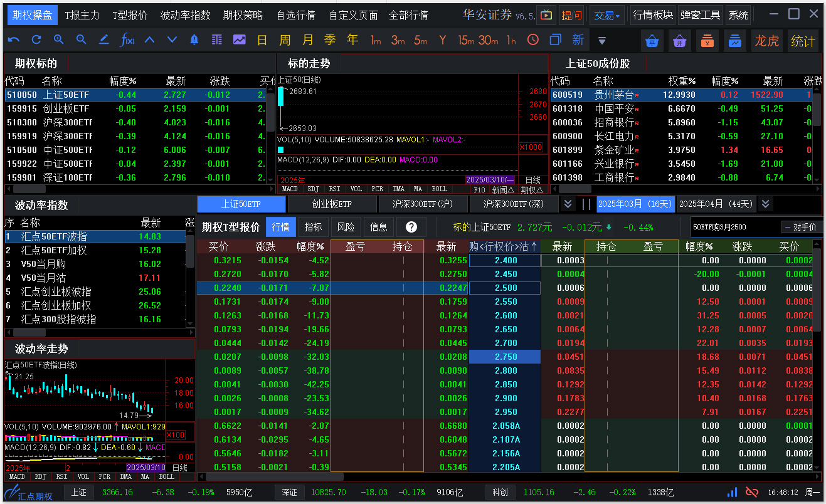The height and width of the screenshot is (504, 826).
Task: Select the 周 weekly period
Action: click(x=285, y=40)
